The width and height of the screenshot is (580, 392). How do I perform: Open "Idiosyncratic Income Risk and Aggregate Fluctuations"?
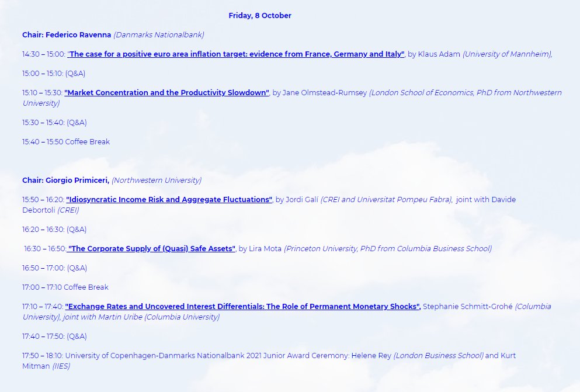click(x=168, y=199)
